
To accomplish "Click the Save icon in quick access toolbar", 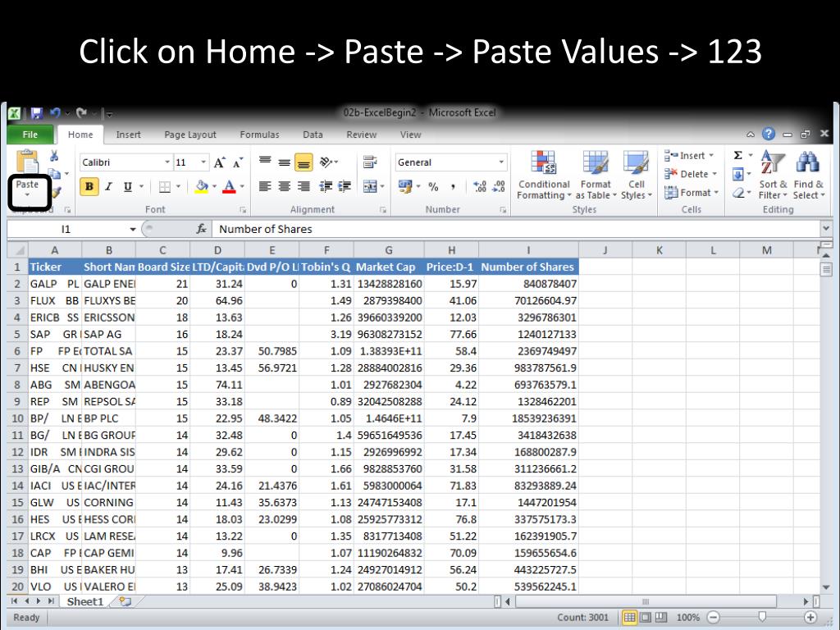I will [x=36, y=113].
